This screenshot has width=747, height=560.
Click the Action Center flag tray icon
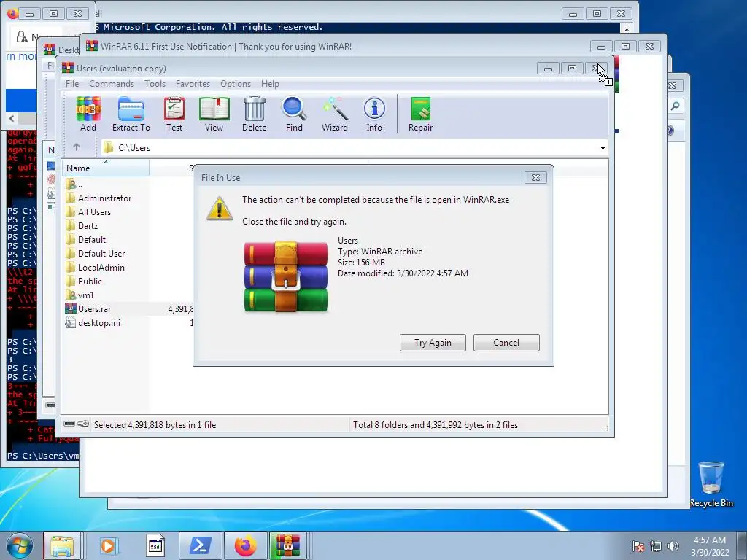click(x=638, y=545)
